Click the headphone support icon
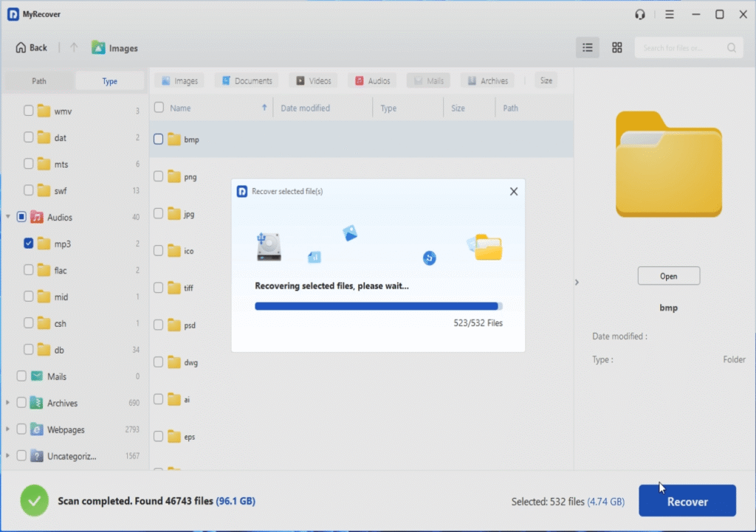This screenshot has width=756, height=532. click(x=640, y=15)
